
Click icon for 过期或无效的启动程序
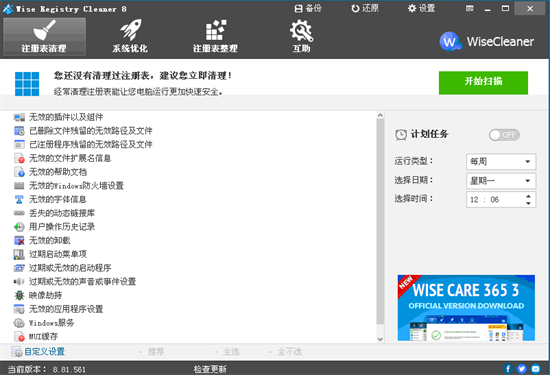[x=19, y=268]
